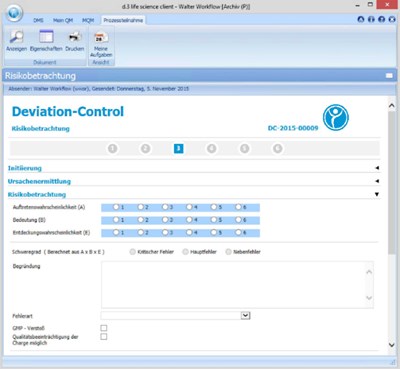400x369 pixels.
Task: Click the round Deviation-Control logo
Action: (336, 117)
